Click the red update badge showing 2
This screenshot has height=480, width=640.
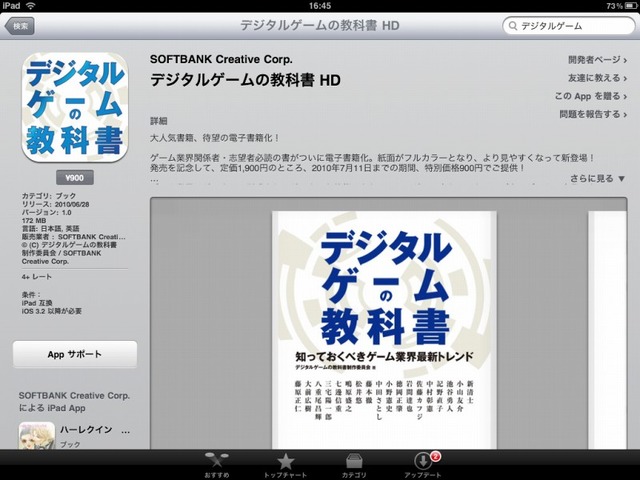pyautogui.click(x=436, y=456)
